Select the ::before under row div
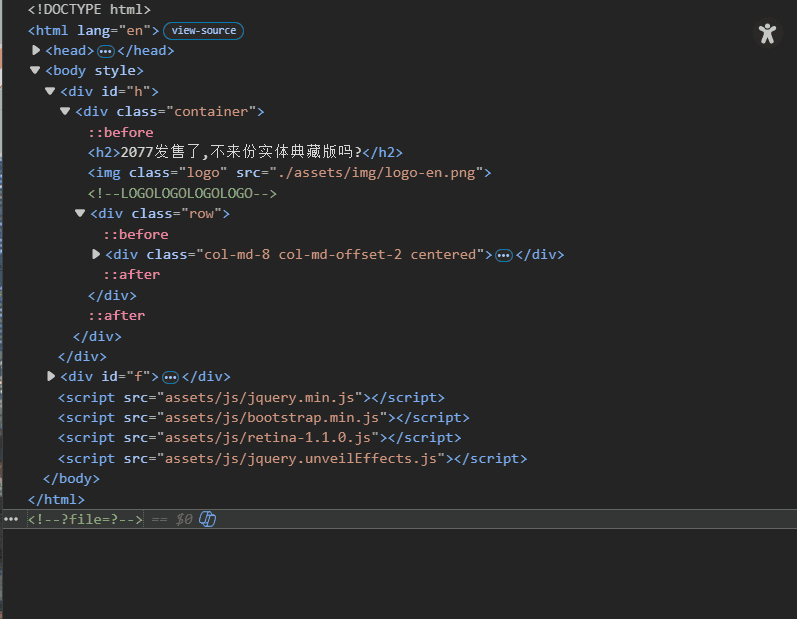The width and height of the screenshot is (797, 619). coord(136,234)
